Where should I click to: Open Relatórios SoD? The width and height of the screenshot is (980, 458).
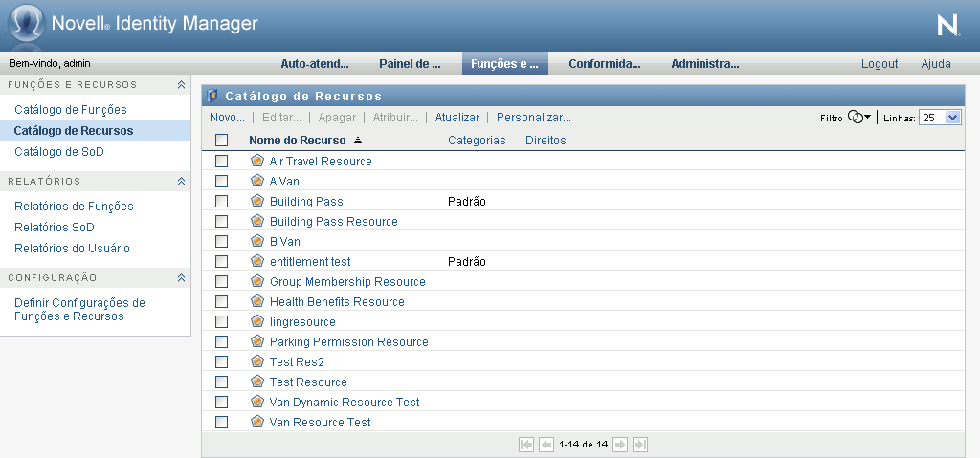pyautogui.click(x=55, y=228)
